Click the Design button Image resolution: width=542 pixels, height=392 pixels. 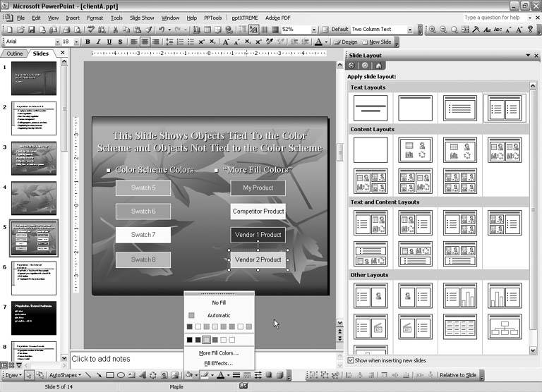[346, 42]
